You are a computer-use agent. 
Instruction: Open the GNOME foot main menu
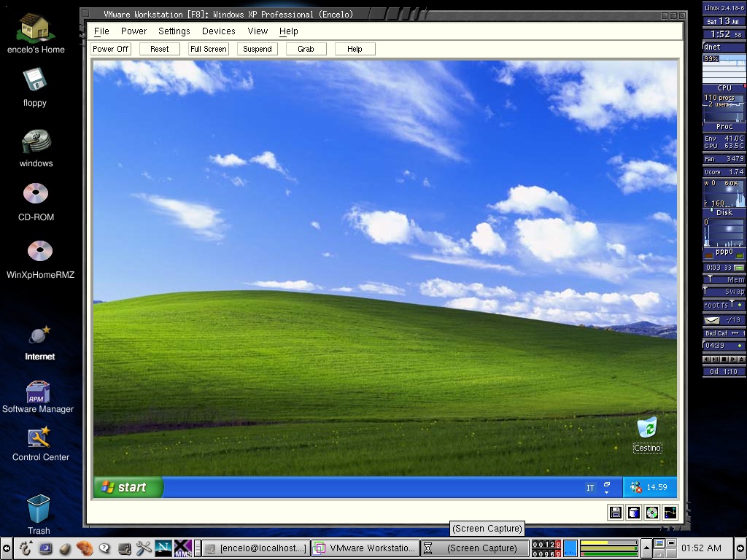click(26, 548)
